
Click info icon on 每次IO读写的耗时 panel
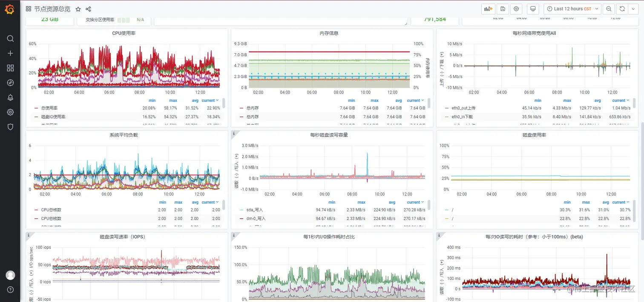(439, 235)
